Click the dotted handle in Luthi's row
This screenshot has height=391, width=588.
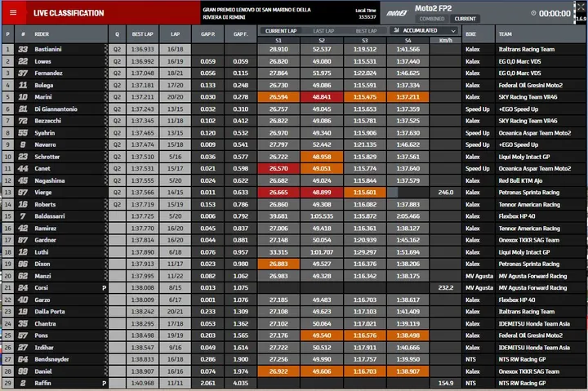[x=105, y=252]
